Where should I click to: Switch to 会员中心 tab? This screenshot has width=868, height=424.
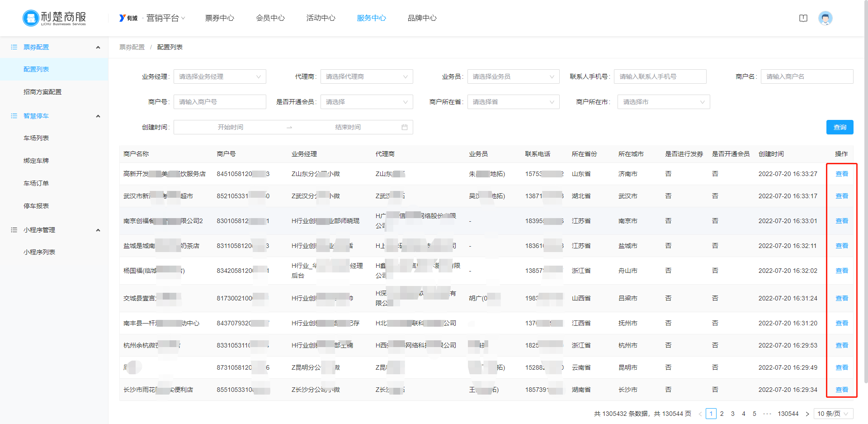click(270, 18)
